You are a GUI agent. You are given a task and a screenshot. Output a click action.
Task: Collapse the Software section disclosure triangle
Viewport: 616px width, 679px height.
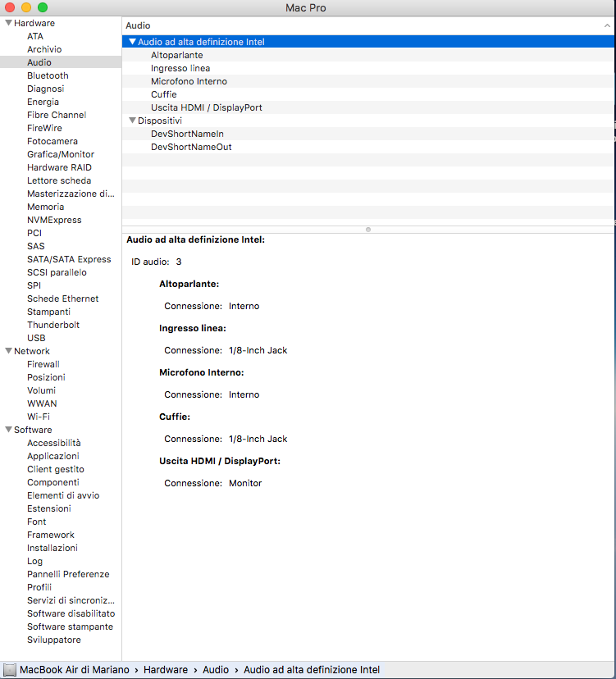(x=8, y=430)
